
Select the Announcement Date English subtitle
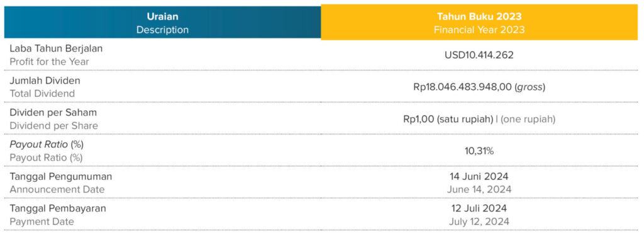(x=57, y=189)
